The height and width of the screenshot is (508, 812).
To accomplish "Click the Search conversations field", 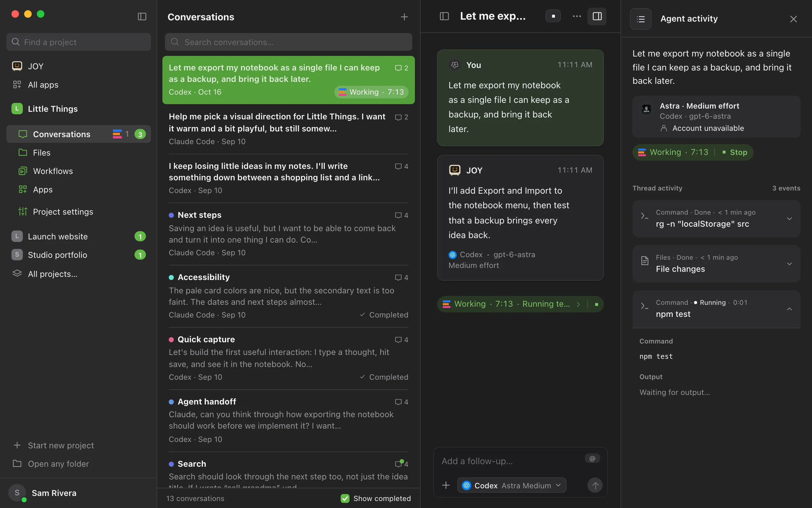I will click(289, 42).
